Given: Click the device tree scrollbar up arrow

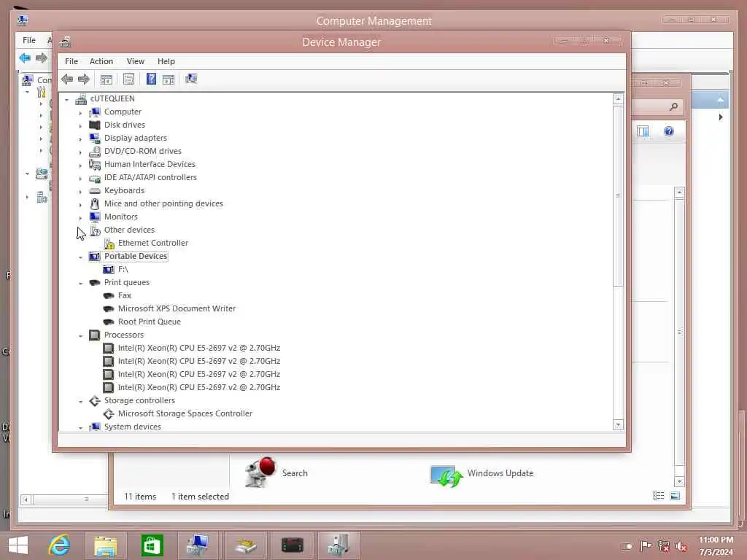Looking at the screenshot, I should click(618, 98).
